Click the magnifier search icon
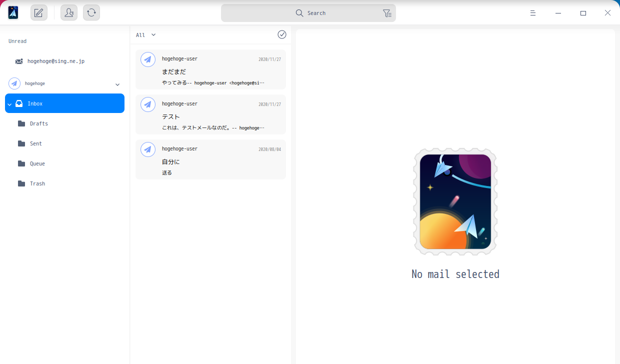620x364 pixels. pyautogui.click(x=299, y=13)
